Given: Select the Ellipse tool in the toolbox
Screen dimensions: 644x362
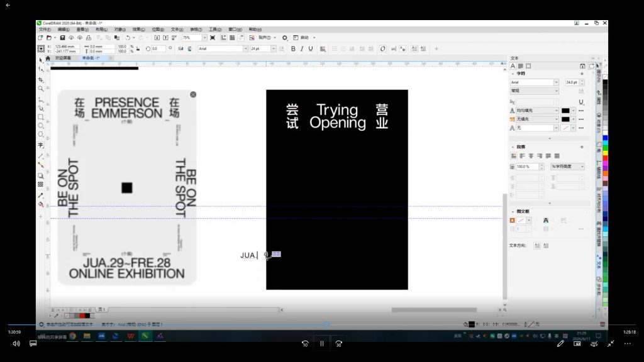Looking at the screenshot, I should [41, 126].
